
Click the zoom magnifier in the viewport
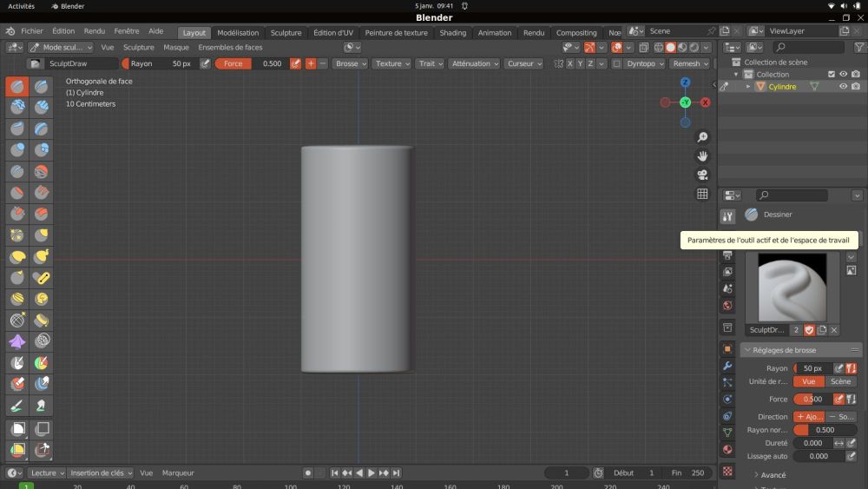coord(702,136)
